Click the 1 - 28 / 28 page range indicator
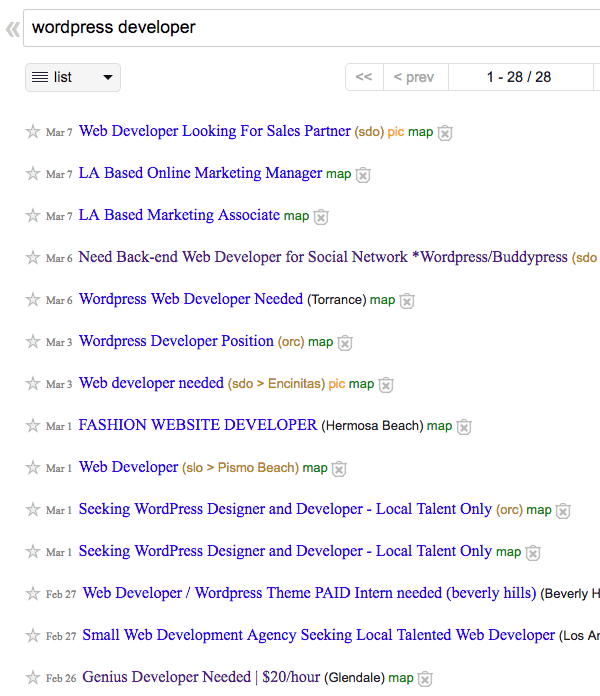 point(521,77)
